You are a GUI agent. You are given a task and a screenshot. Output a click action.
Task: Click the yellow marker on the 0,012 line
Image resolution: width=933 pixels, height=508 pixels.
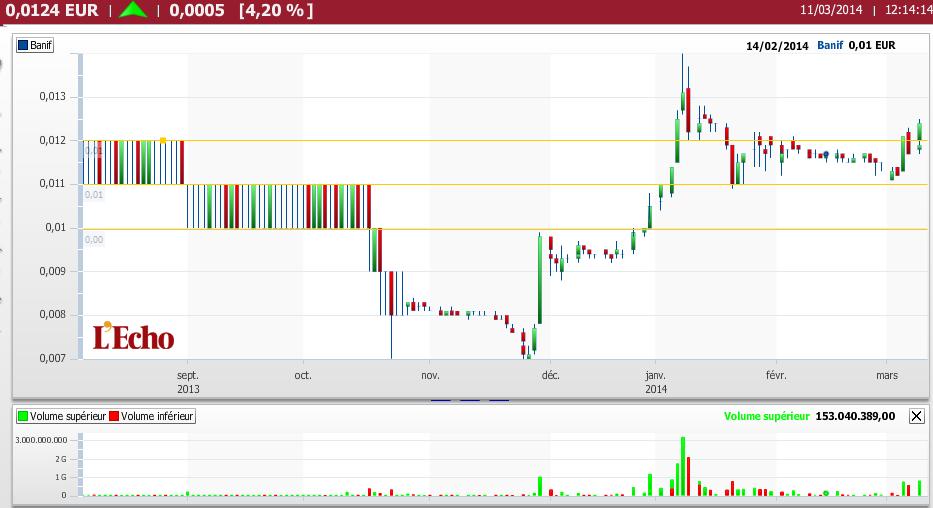click(163, 141)
